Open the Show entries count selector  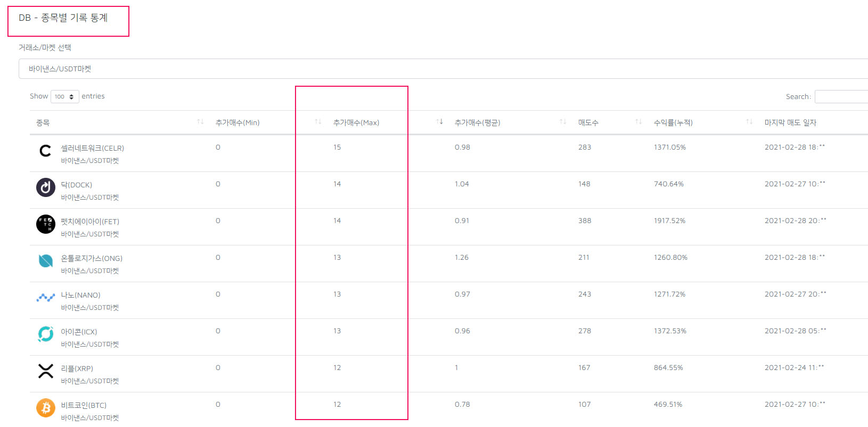coord(64,96)
